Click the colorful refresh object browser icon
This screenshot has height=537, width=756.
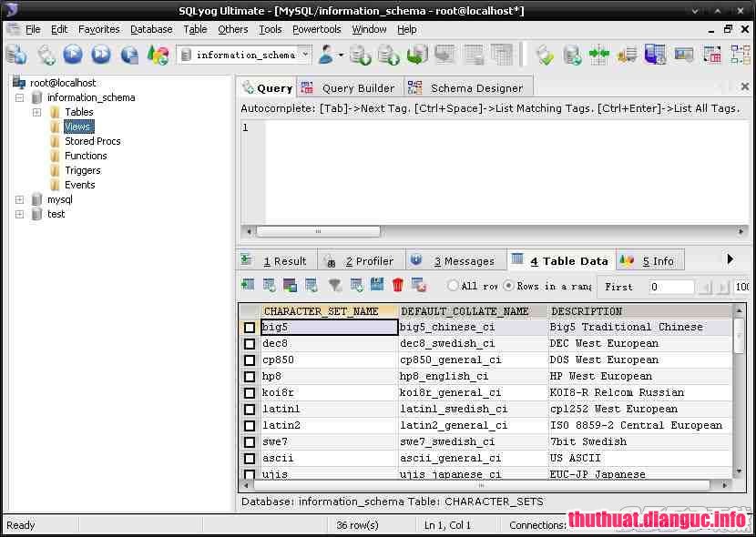pos(158,55)
